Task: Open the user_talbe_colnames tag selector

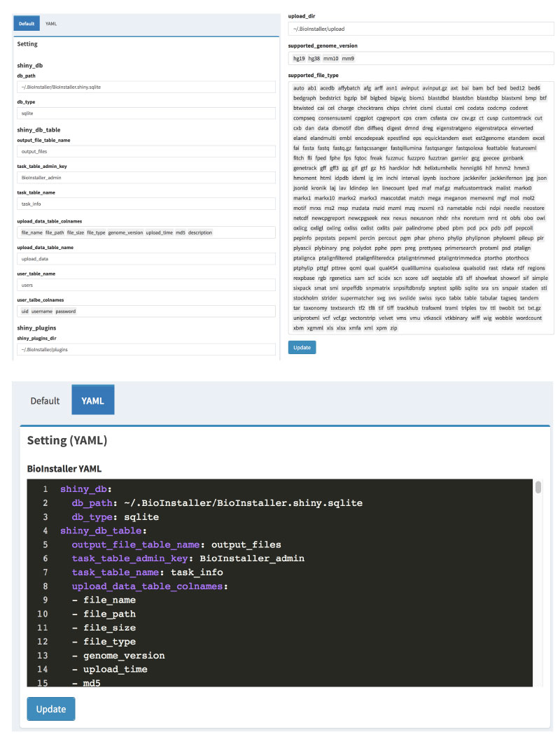Action: click(146, 311)
